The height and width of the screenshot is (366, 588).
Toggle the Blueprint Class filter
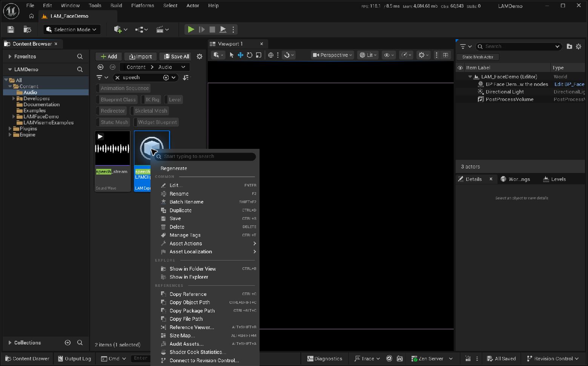(x=116, y=100)
